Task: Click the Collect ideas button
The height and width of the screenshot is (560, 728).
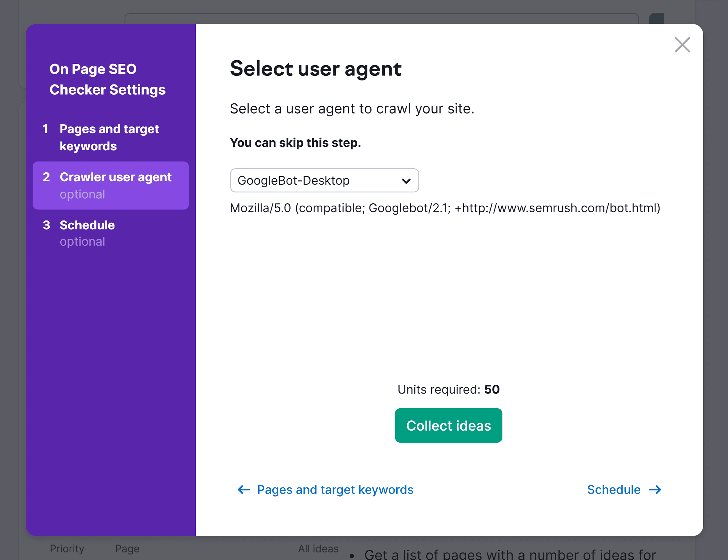Action: (x=448, y=425)
